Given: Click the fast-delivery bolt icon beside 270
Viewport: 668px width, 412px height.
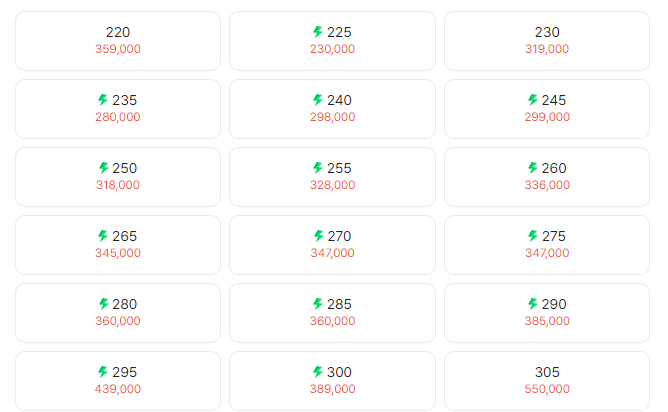Looking at the screenshot, I should coord(318,236).
